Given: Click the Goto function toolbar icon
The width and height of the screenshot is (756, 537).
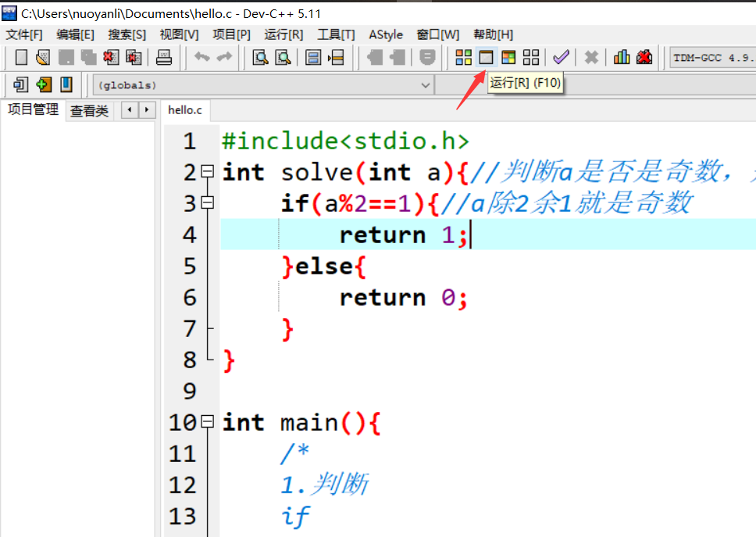Looking at the screenshot, I should (x=313, y=57).
